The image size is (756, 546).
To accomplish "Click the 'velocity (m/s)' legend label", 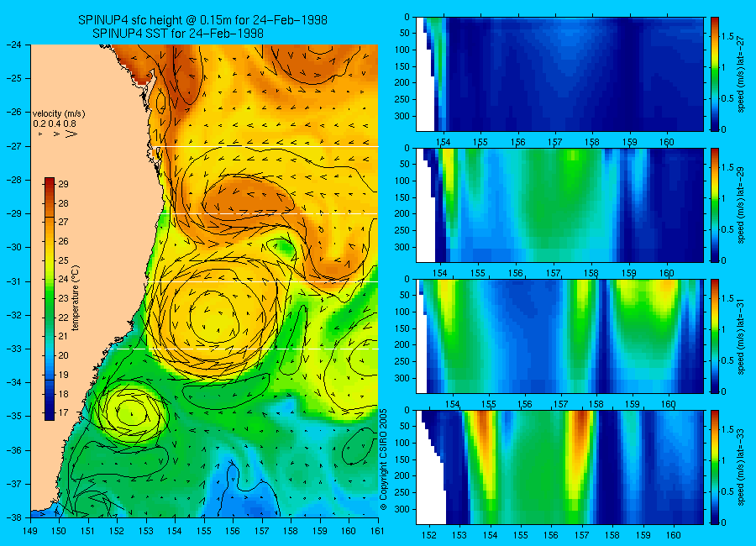I will point(59,114).
